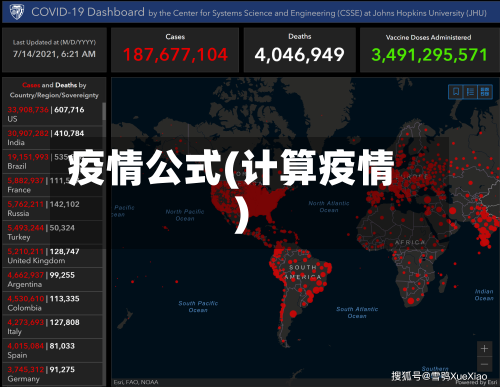This screenshot has width=500, height=387.
Task: Click the COVID-19 Dashboard title
Action: click(x=88, y=12)
